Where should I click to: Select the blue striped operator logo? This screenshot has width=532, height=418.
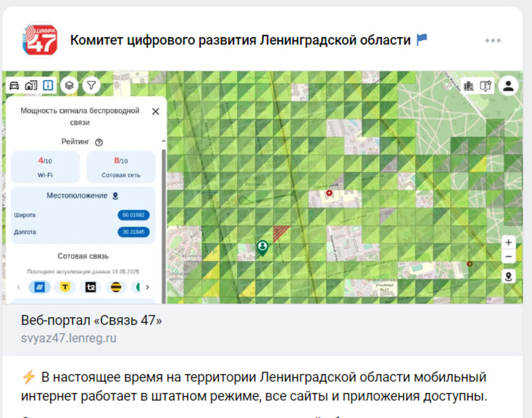pos(39,287)
